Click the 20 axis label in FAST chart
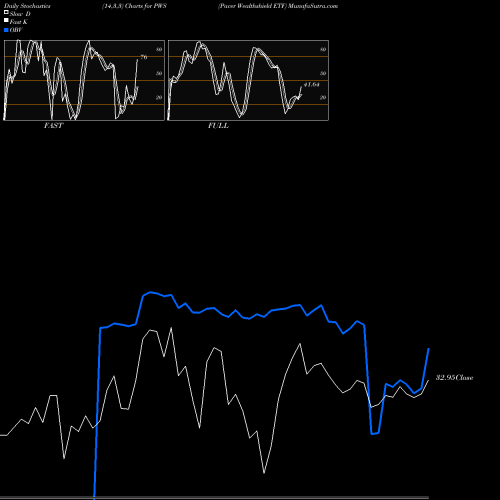 tap(159, 97)
